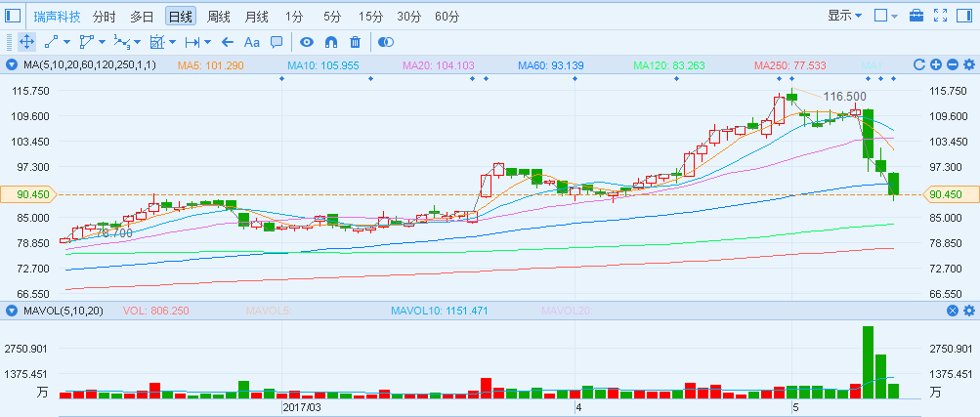This screenshot has width=980, height=417.
Task: Expand the range tool dropdown arrow
Action: point(207,42)
